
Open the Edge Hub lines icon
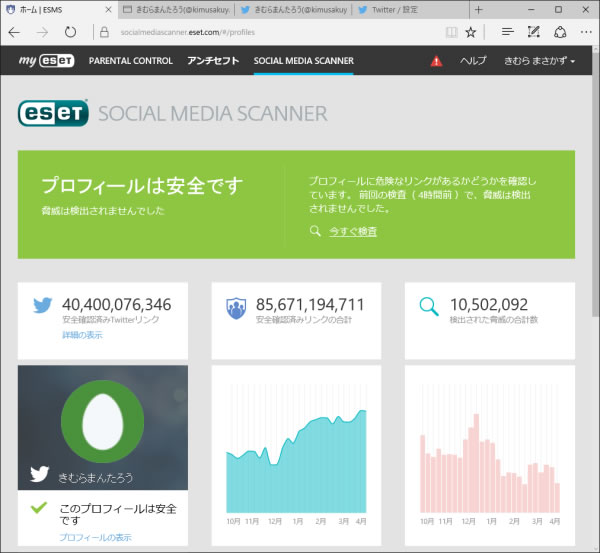[507, 32]
